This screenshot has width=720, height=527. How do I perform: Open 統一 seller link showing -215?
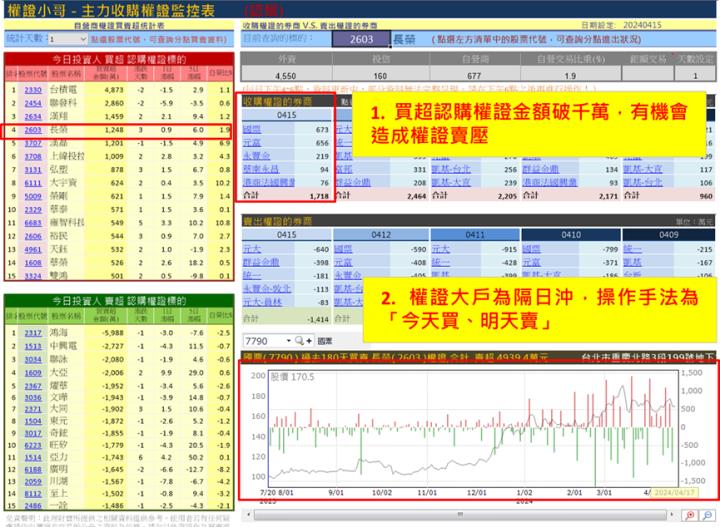tap(633, 249)
